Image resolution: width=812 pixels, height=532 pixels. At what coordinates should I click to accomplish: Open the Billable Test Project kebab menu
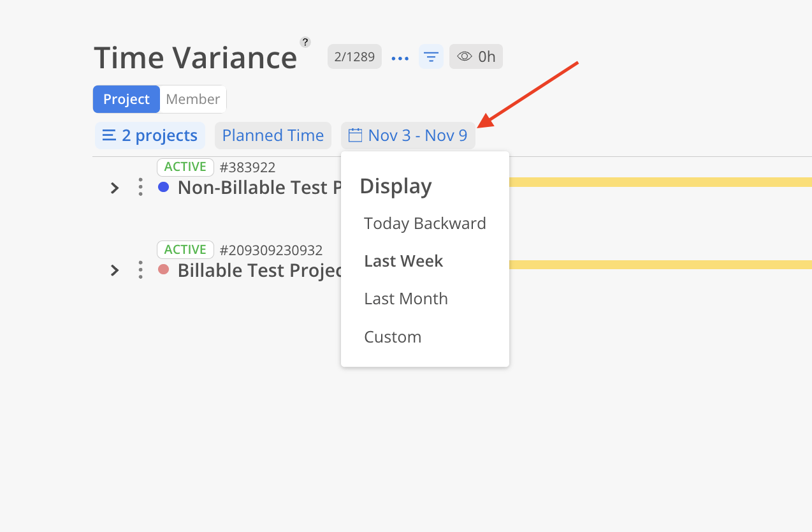click(140, 270)
